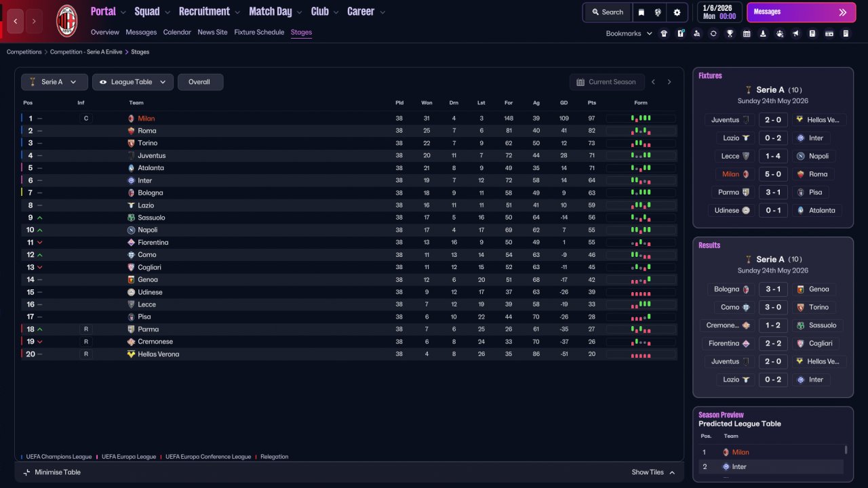Click the Current Season button
The image size is (868, 488).
tap(606, 82)
